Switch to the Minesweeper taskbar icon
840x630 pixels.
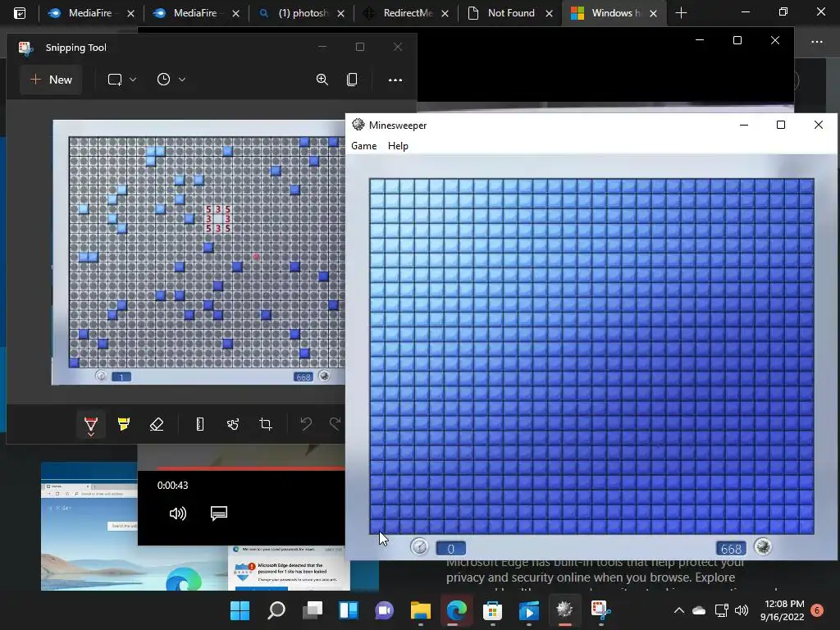(564, 610)
